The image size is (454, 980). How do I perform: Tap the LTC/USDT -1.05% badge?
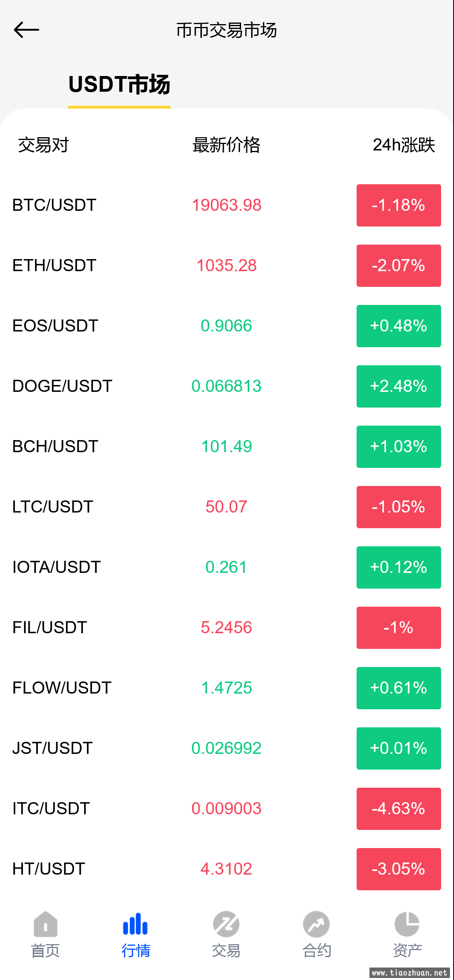point(398,507)
